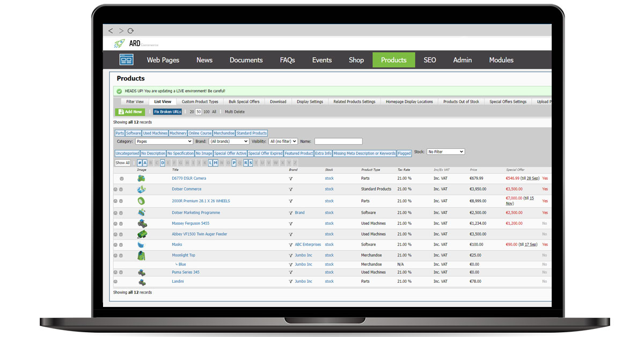Image resolution: width=644 pixels, height=337 pixels.
Task: Move D6770 DSLR Camera down with arrow
Action: coord(121,179)
